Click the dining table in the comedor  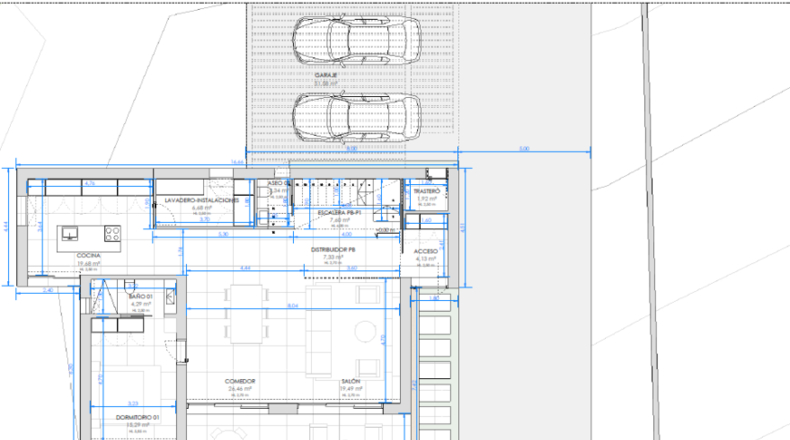click(x=246, y=314)
